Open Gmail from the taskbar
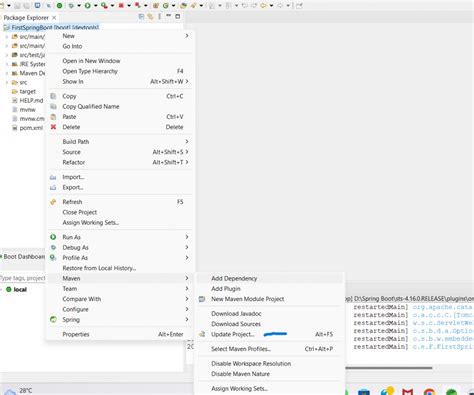474x395 pixels. [407, 392]
